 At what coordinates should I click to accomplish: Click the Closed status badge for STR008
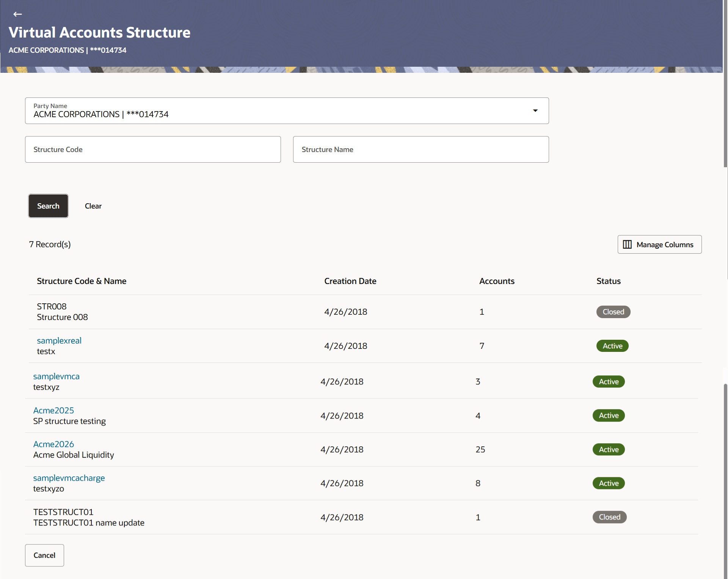click(x=613, y=312)
